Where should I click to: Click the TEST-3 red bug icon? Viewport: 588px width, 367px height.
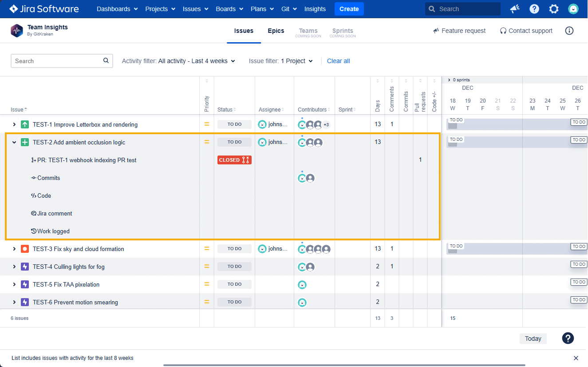click(25, 249)
